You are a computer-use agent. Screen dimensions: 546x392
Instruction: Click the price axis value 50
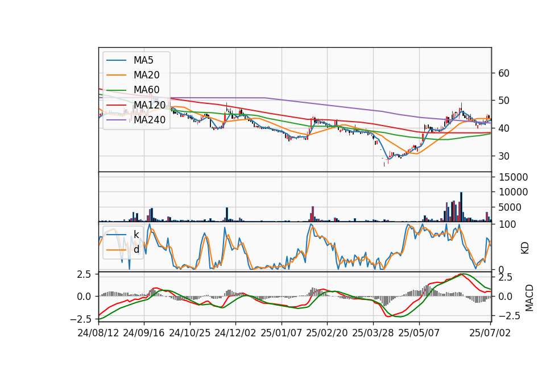coord(503,101)
